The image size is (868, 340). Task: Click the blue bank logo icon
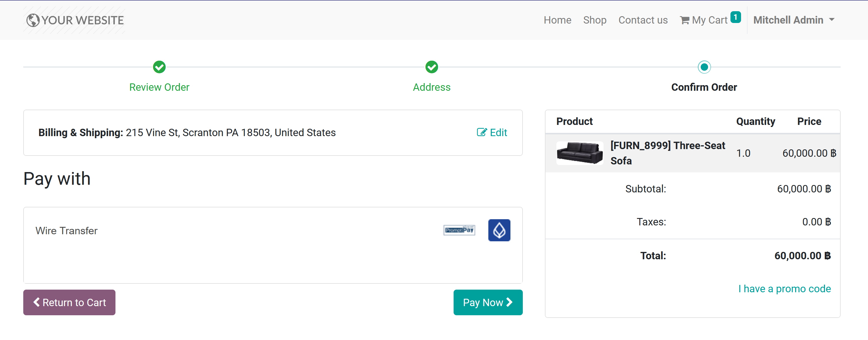499,230
